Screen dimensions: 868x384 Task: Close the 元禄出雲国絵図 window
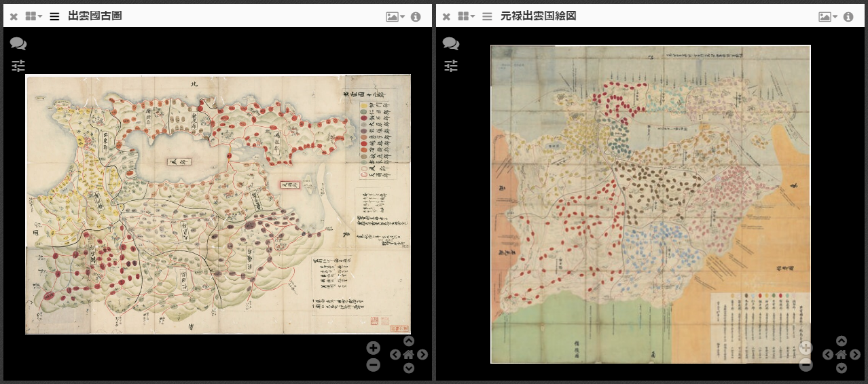click(446, 16)
